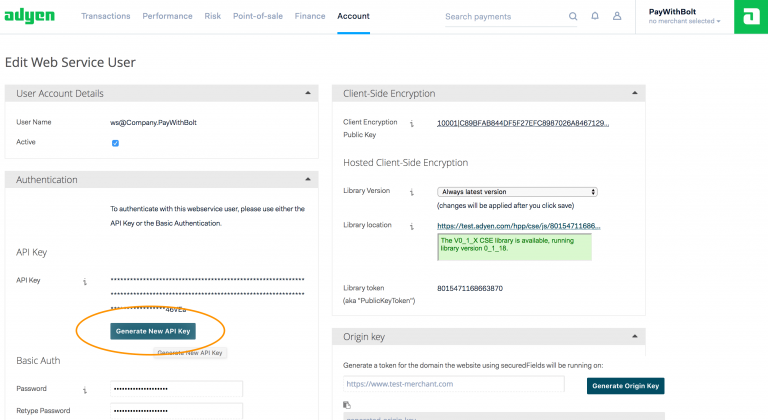Click the green CSE library status message
Viewport: 768px width, 420px height.
(514, 247)
